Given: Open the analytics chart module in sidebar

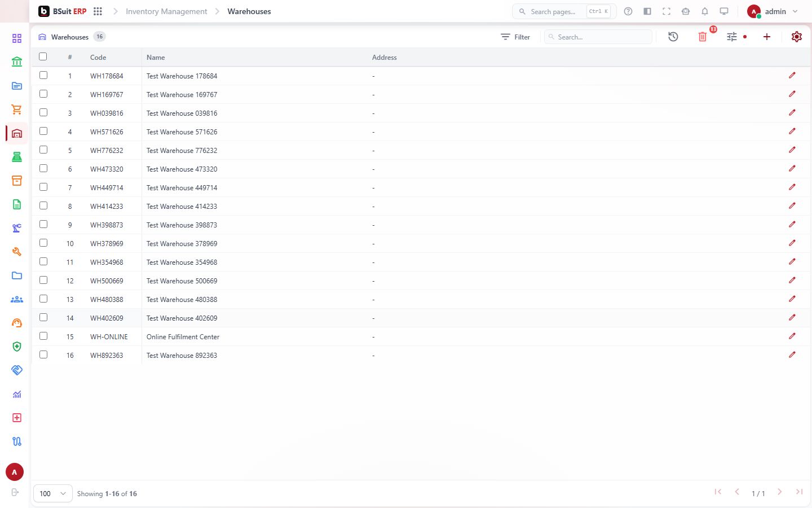Looking at the screenshot, I should click(17, 394).
